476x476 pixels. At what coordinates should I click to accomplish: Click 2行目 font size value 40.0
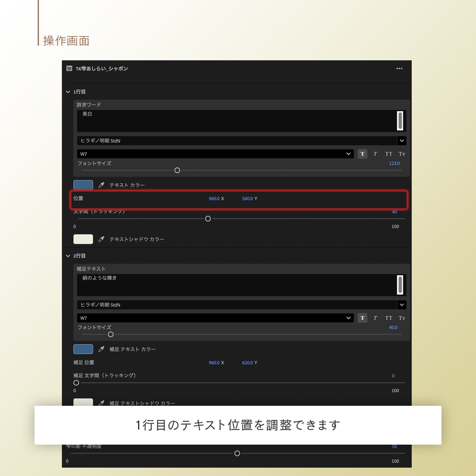click(393, 327)
